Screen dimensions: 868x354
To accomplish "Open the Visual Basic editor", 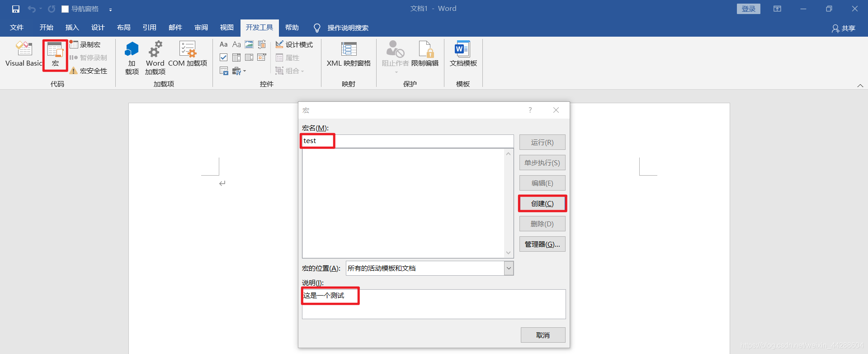I will (24, 54).
